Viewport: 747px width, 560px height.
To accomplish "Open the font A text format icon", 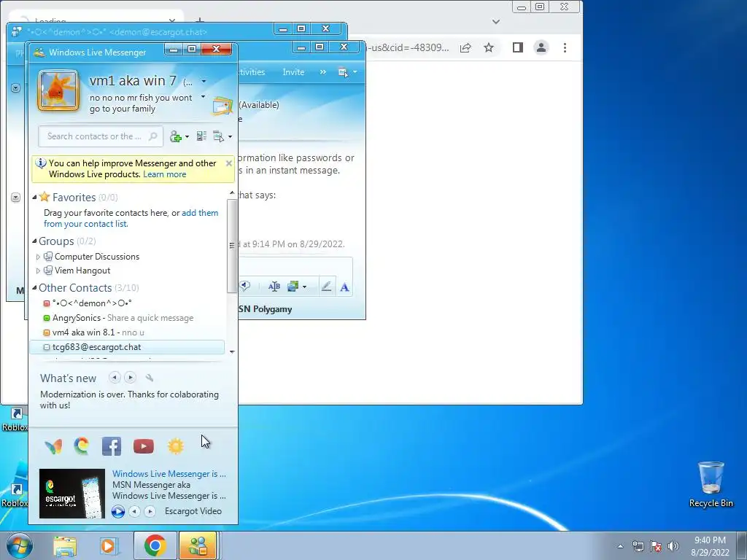I will 344,287.
